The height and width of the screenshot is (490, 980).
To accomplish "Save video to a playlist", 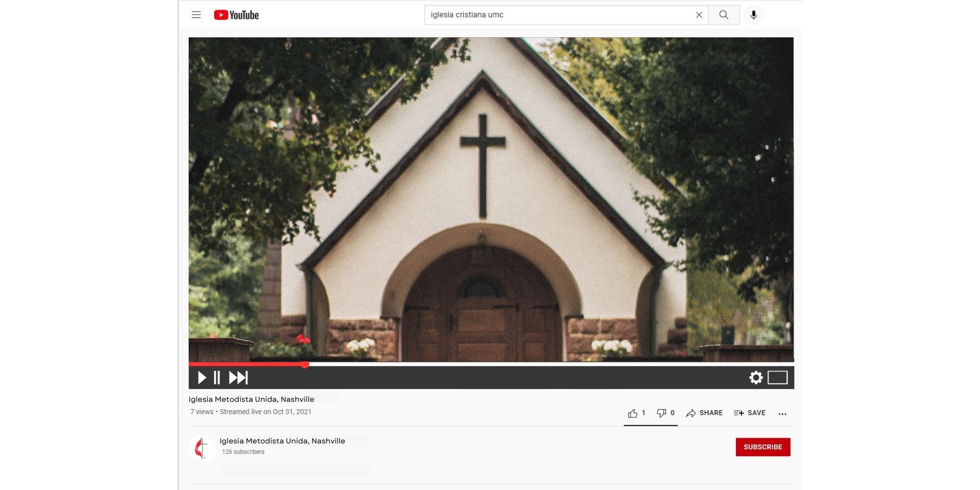I will (x=749, y=413).
